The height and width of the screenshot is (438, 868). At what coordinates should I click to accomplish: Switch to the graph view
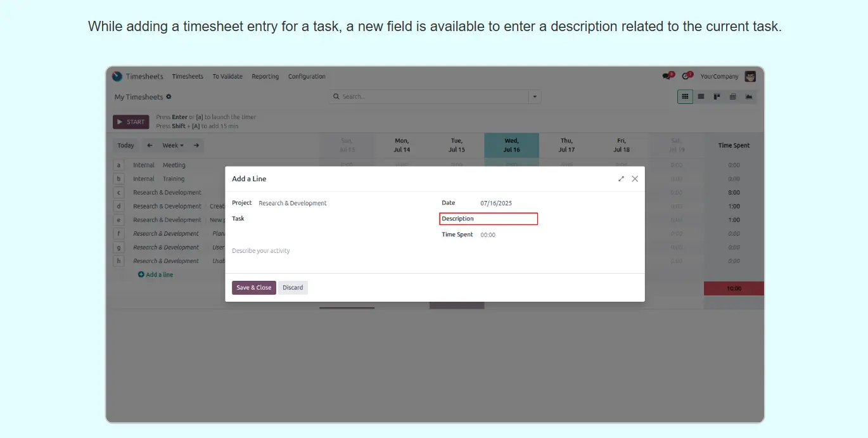click(x=749, y=97)
